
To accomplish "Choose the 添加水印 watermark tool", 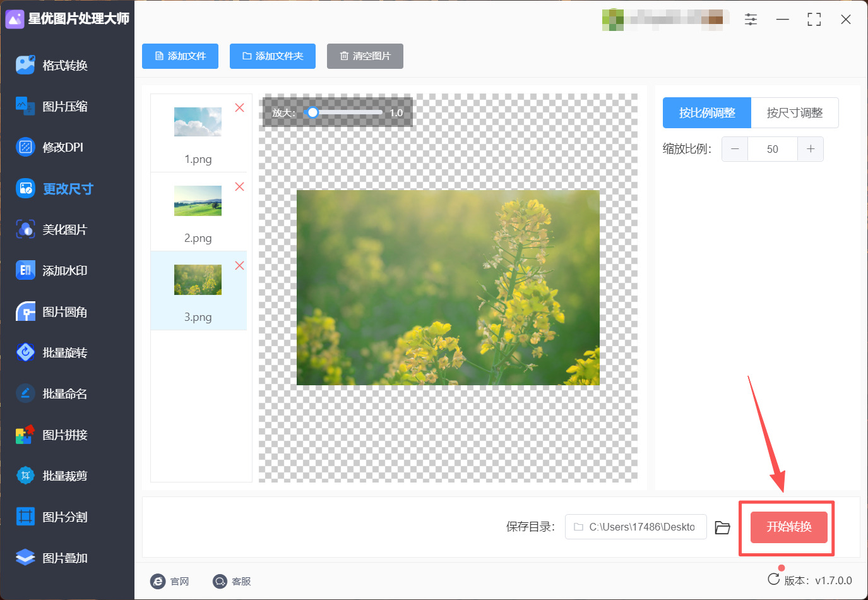I will [x=52, y=270].
